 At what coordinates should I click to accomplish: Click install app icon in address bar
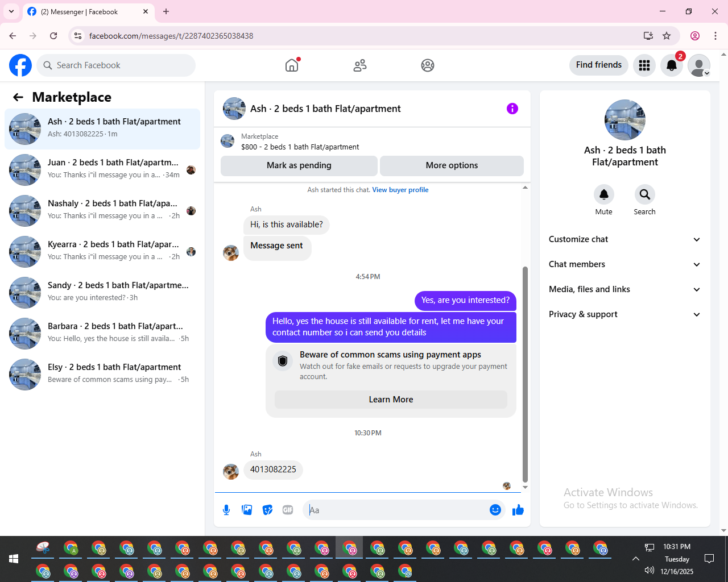pyautogui.click(x=648, y=36)
